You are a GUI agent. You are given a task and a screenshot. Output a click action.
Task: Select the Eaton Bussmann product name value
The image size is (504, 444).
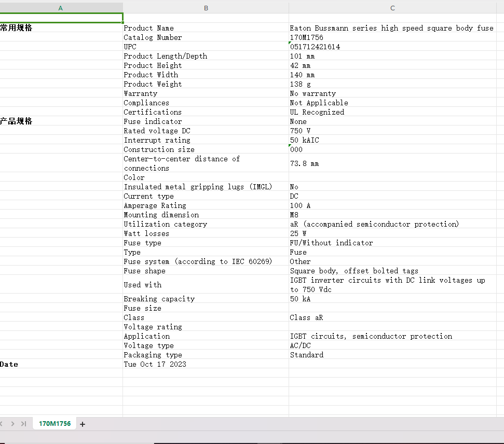[392, 28]
